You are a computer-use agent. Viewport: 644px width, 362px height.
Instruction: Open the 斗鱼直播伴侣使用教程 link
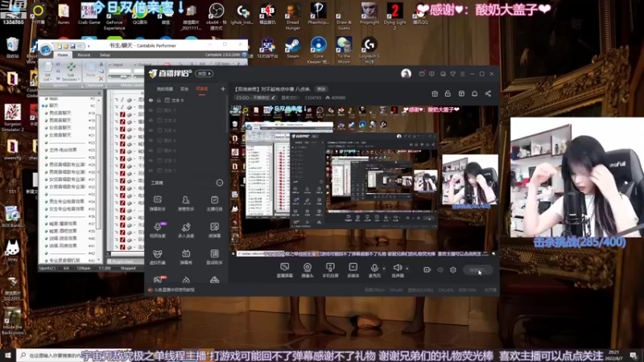(x=175, y=290)
